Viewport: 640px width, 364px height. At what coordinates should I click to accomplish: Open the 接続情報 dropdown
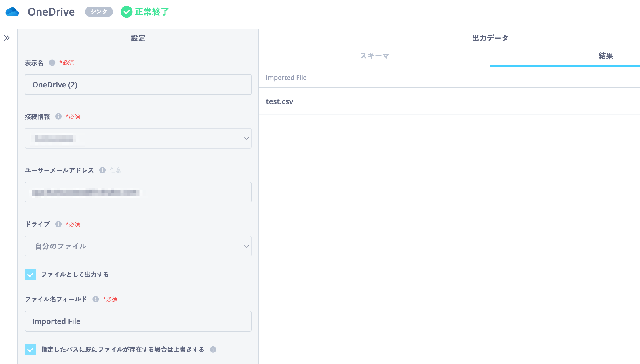click(x=138, y=138)
